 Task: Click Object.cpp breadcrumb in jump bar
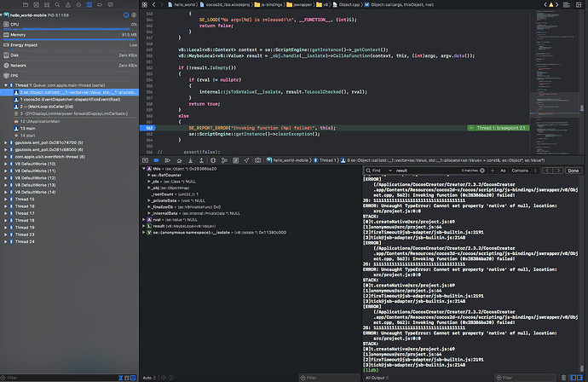click(x=346, y=5)
